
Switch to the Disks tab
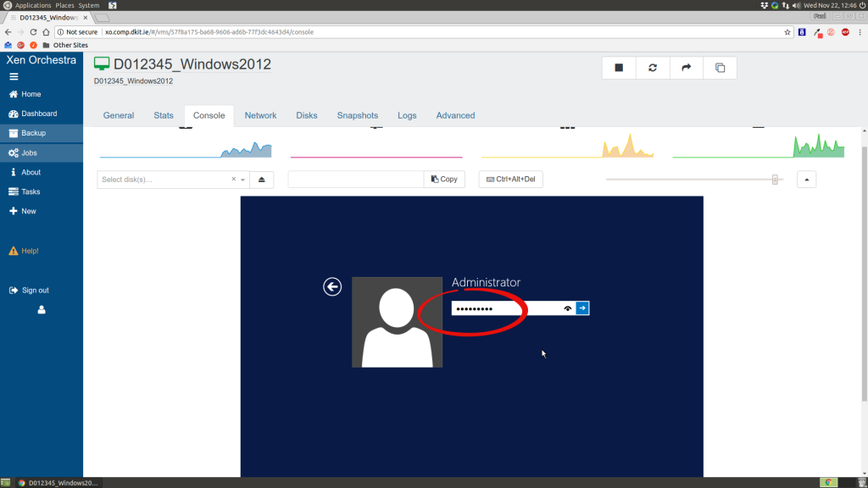coord(307,115)
